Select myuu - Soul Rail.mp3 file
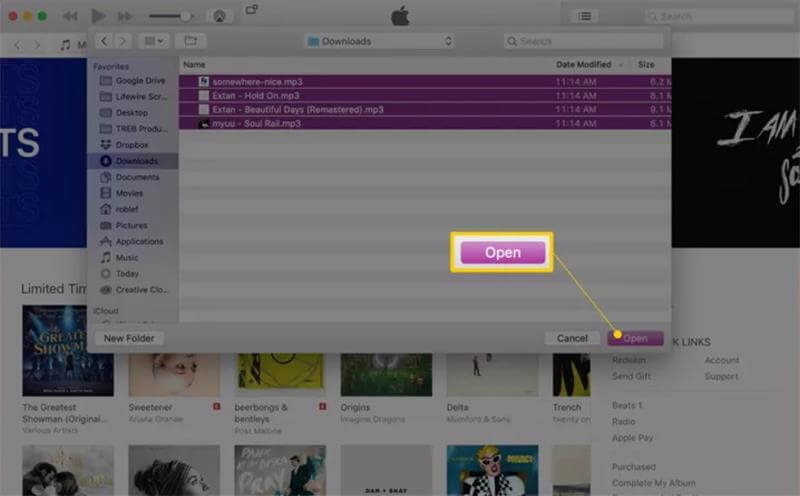Image resolution: width=800 pixels, height=496 pixels. [425, 123]
